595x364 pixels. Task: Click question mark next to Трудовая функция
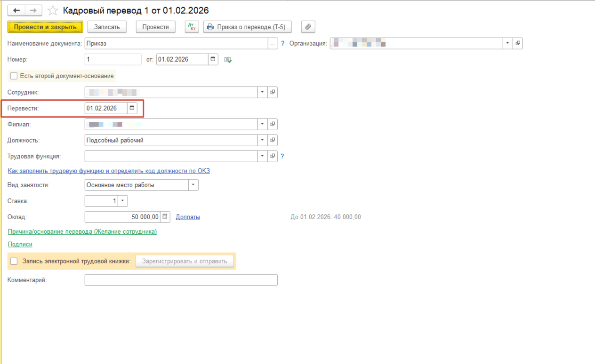[x=282, y=156]
